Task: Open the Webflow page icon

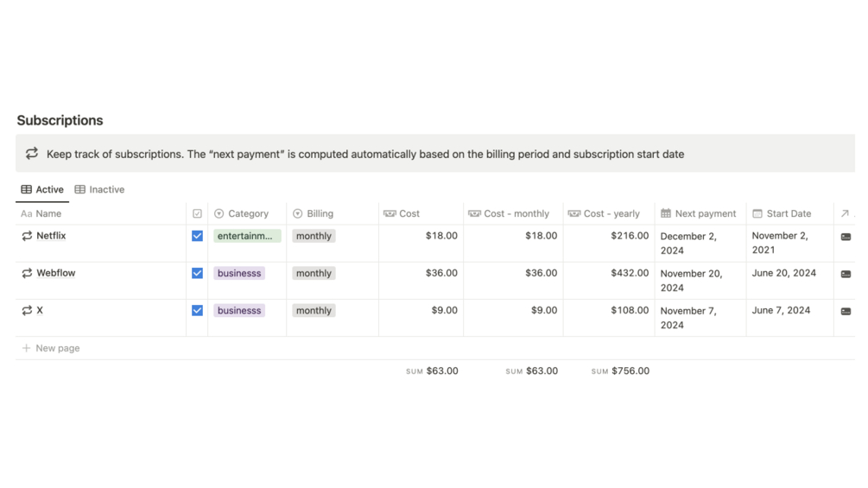Action: [x=27, y=273]
